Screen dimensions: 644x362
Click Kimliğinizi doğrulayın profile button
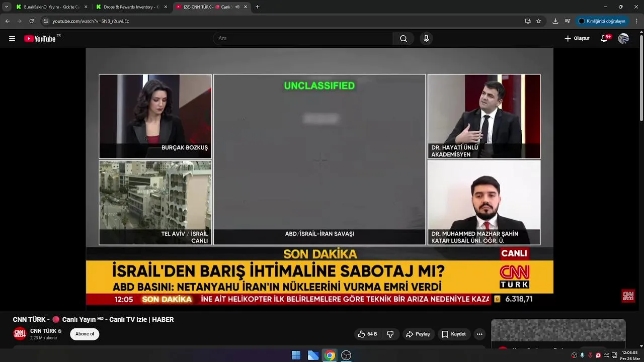coord(602,21)
